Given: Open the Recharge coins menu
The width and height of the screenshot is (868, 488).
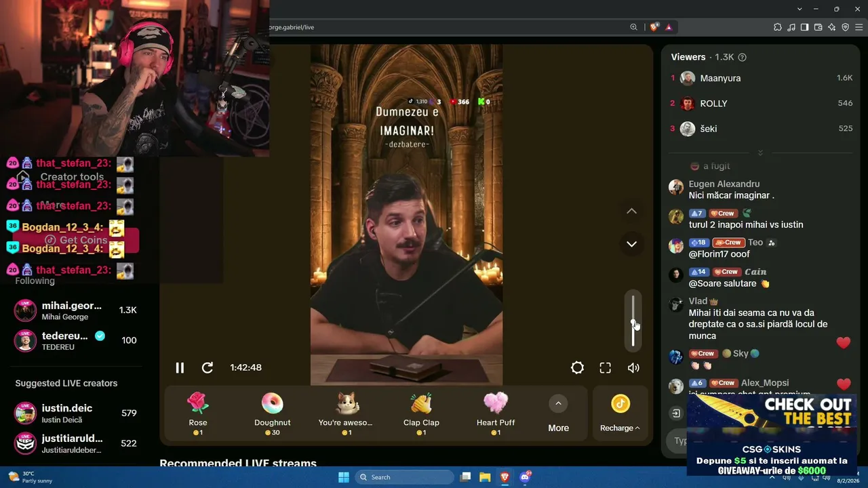Looking at the screenshot, I should [x=620, y=413].
